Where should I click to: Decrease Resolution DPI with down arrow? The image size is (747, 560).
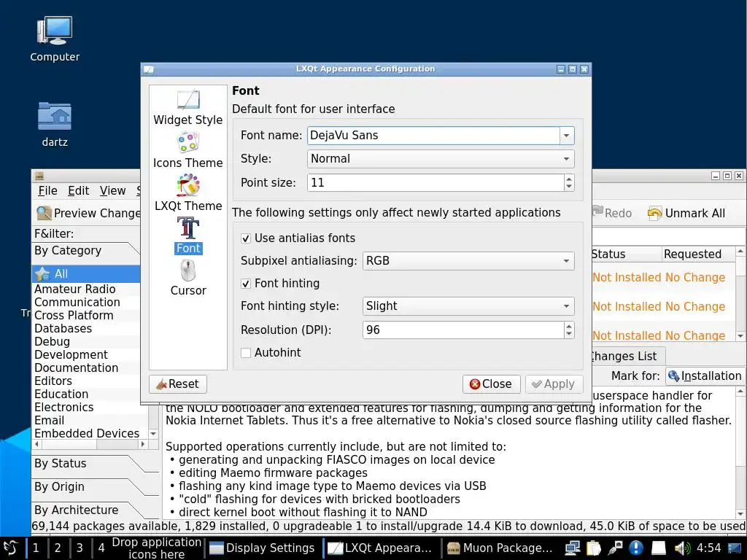tap(569, 334)
